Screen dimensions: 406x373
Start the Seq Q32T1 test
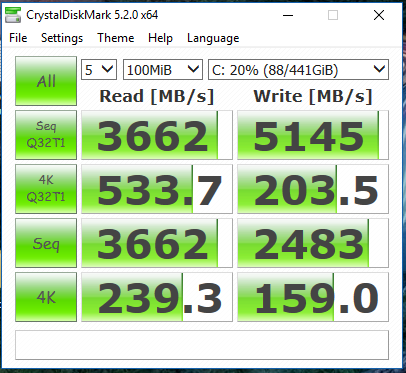(46, 135)
